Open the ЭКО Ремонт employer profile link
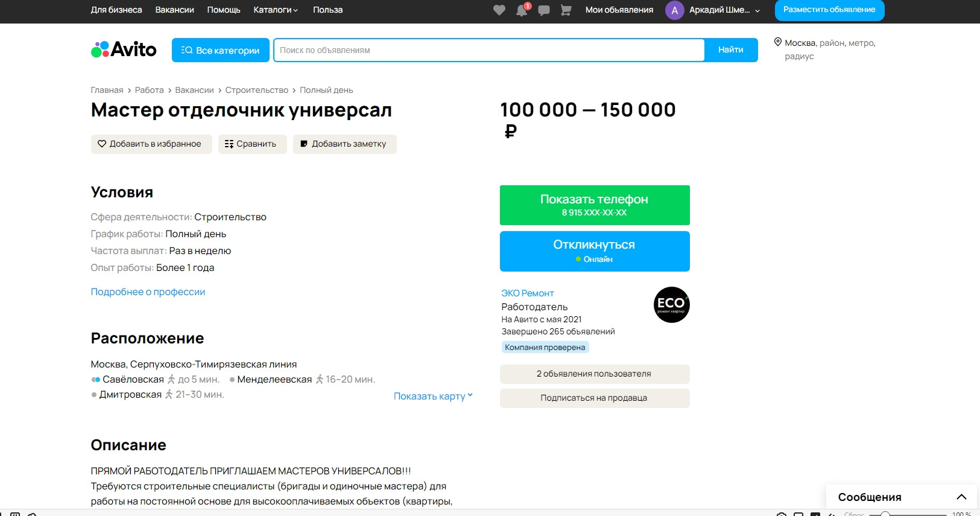This screenshot has width=980, height=516. 528,293
